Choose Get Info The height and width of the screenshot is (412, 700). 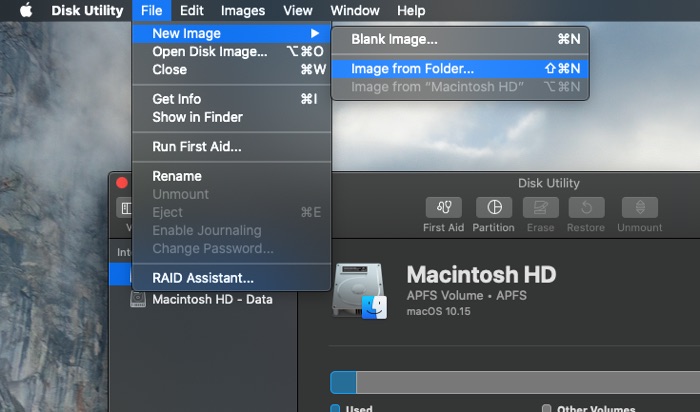(231, 99)
